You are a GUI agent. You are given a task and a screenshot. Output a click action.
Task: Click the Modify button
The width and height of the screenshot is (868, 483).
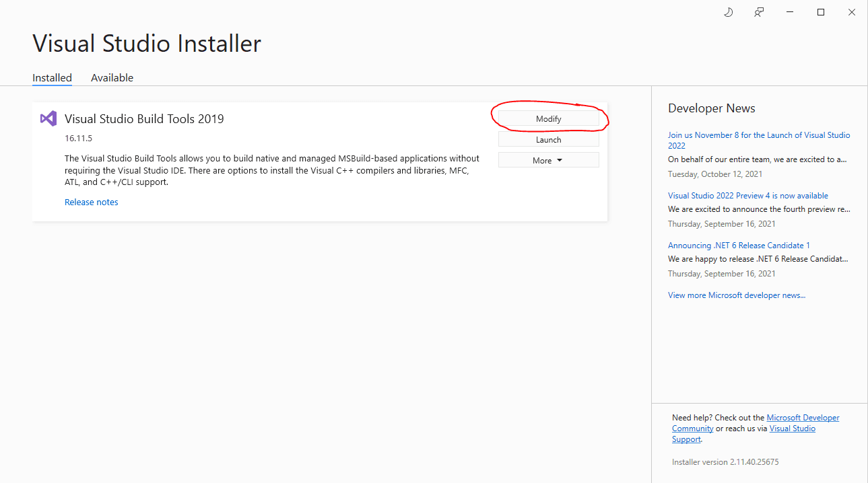coord(548,118)
